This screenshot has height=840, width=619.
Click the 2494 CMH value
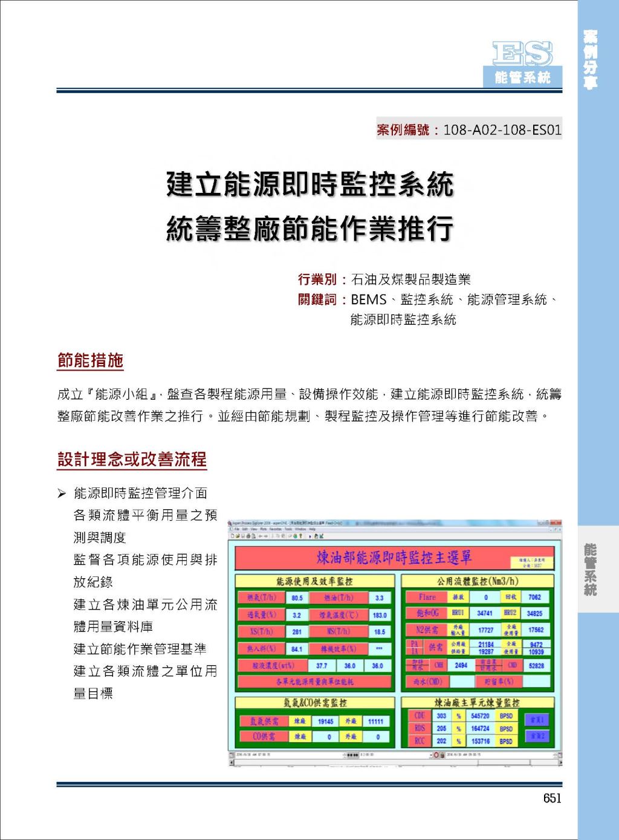tap(461, 665)
